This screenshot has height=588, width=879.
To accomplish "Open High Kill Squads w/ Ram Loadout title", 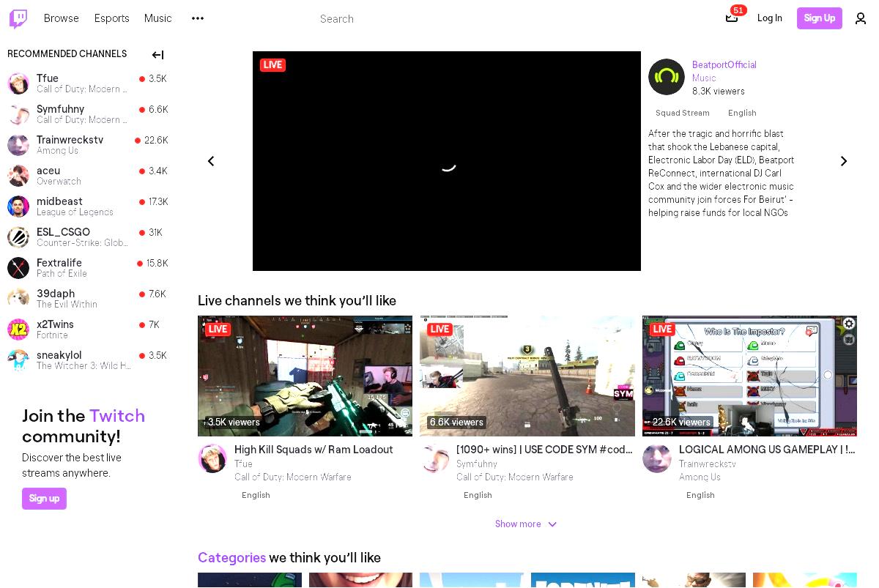I will click(x=314, y=450).
